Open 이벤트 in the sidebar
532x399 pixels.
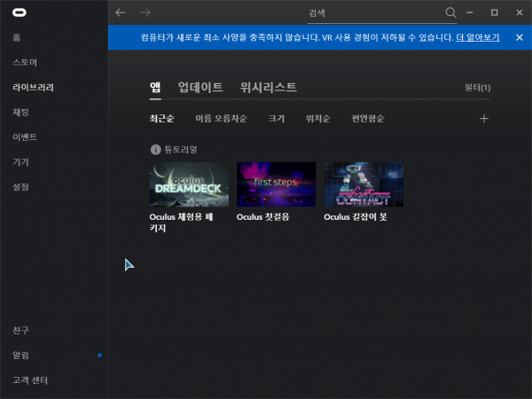(25, 137)
